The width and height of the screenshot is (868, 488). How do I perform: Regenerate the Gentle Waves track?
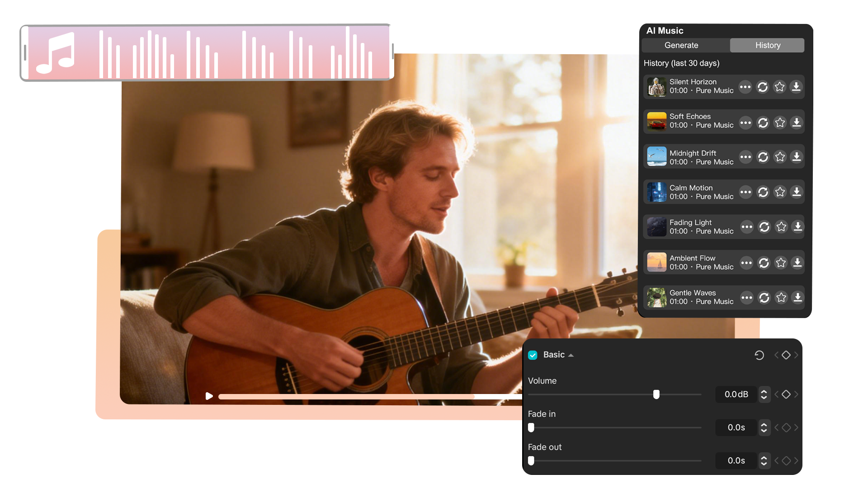[x=764, y=297]
